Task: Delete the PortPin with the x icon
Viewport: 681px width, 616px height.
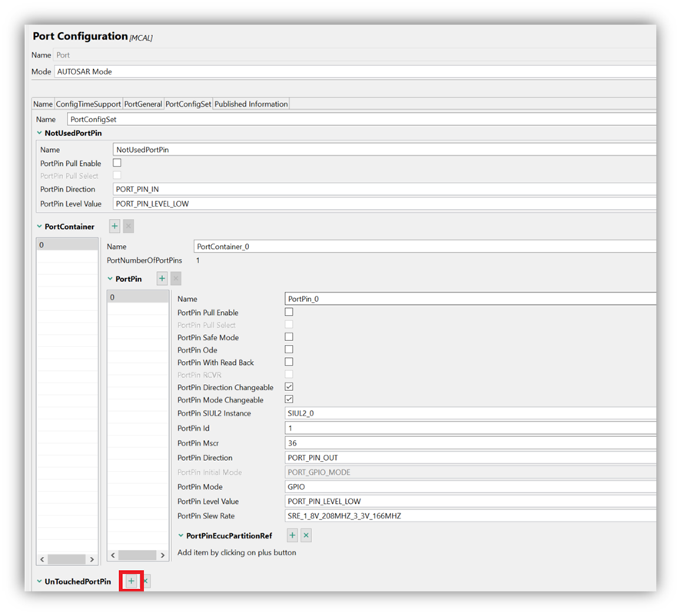Action: tap(176, 279)
